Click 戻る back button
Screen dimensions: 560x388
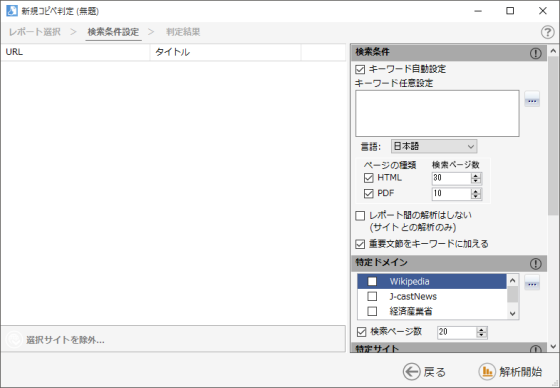(x=425, y=372)
